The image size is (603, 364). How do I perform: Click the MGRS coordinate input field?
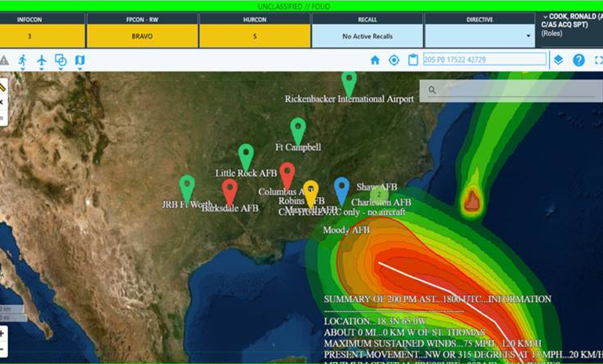pos(484,60)
